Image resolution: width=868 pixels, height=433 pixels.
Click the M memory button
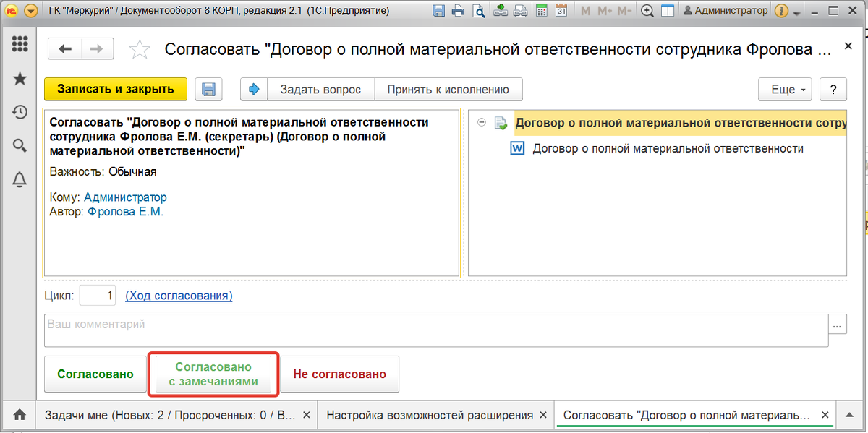[586, 11]
